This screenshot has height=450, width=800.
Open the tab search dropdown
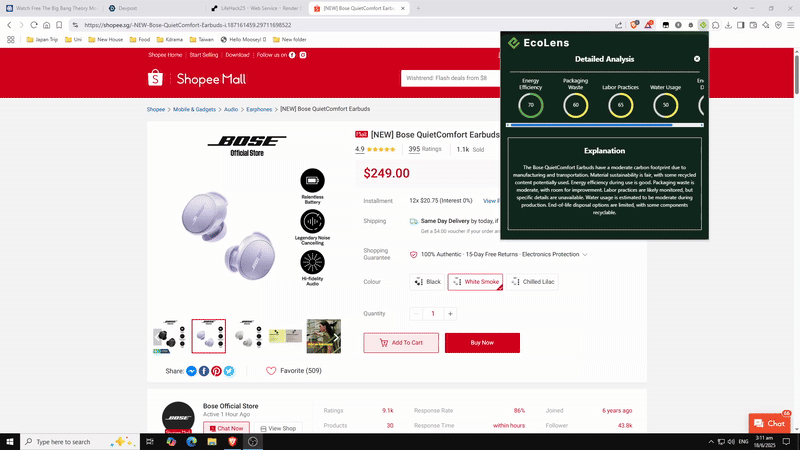(735, 8)
